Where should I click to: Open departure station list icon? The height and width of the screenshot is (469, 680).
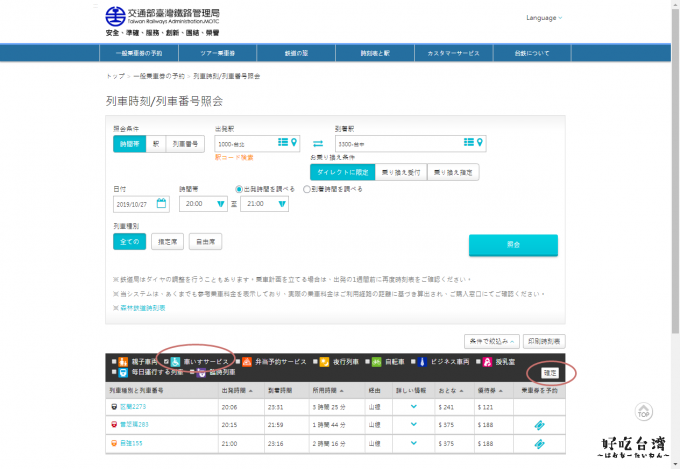click(282, 143)
